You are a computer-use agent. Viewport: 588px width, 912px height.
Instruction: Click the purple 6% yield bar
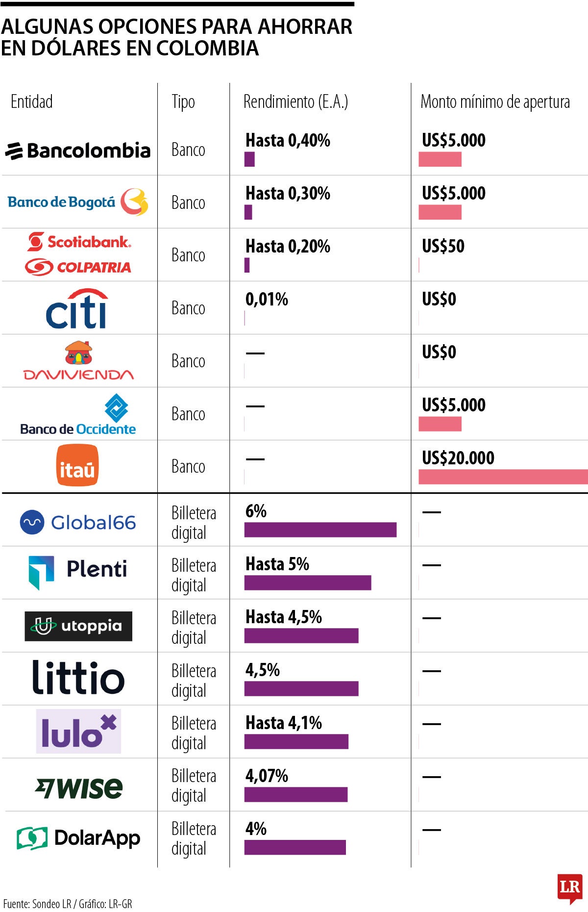click(320, 530)
